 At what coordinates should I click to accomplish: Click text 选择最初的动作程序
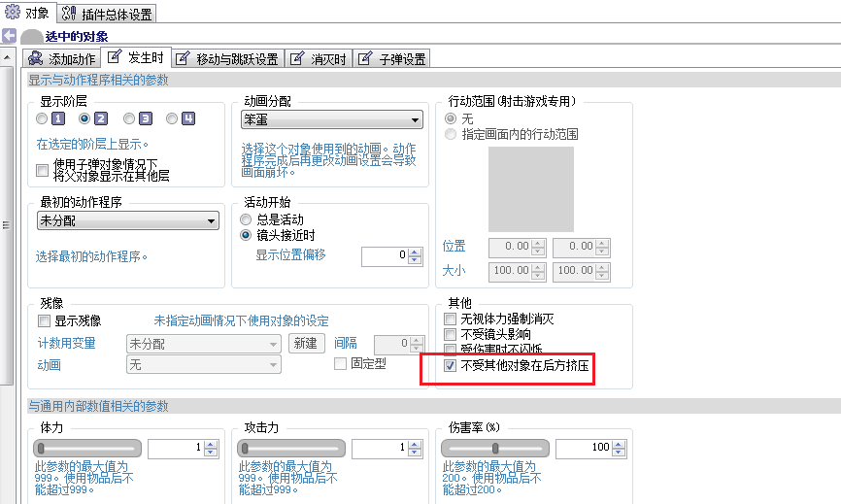point(91,256)
